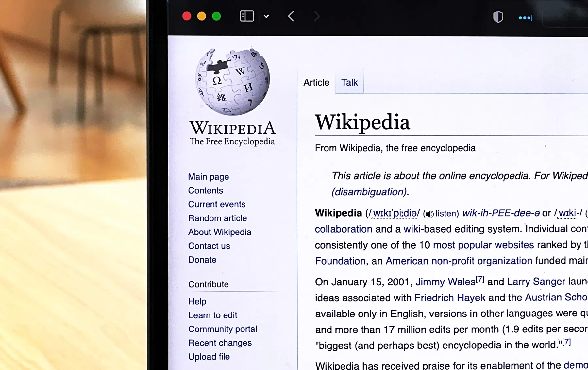588x370 pixels.
Task: Select the Article tab
Action: tap(316, 83)
